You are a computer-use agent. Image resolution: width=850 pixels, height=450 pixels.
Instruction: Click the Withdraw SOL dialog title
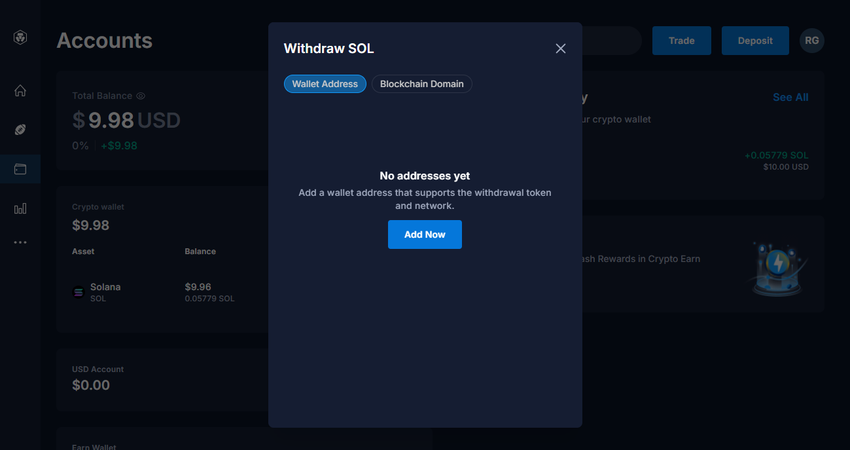(x=329, y=49)
